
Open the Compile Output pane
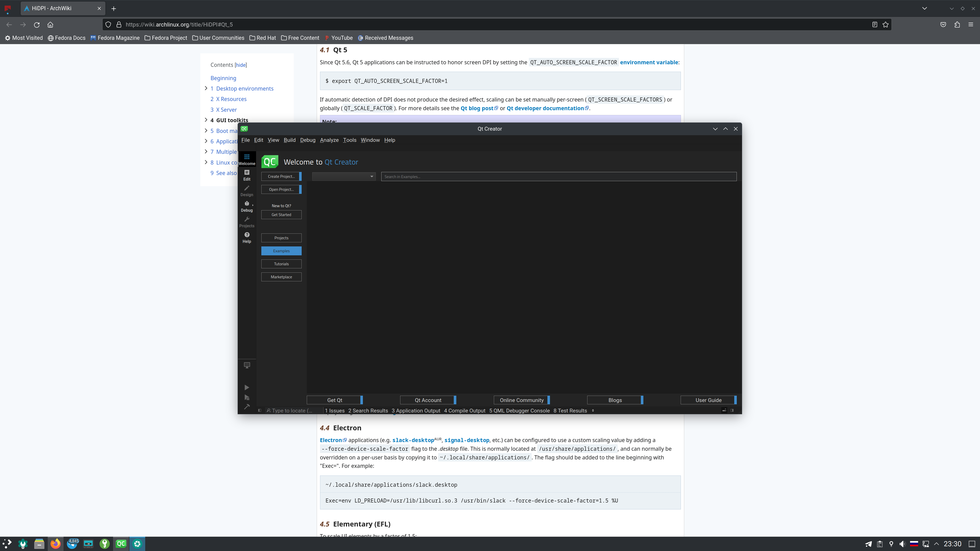pyautogui.click(x=464, y=411)
